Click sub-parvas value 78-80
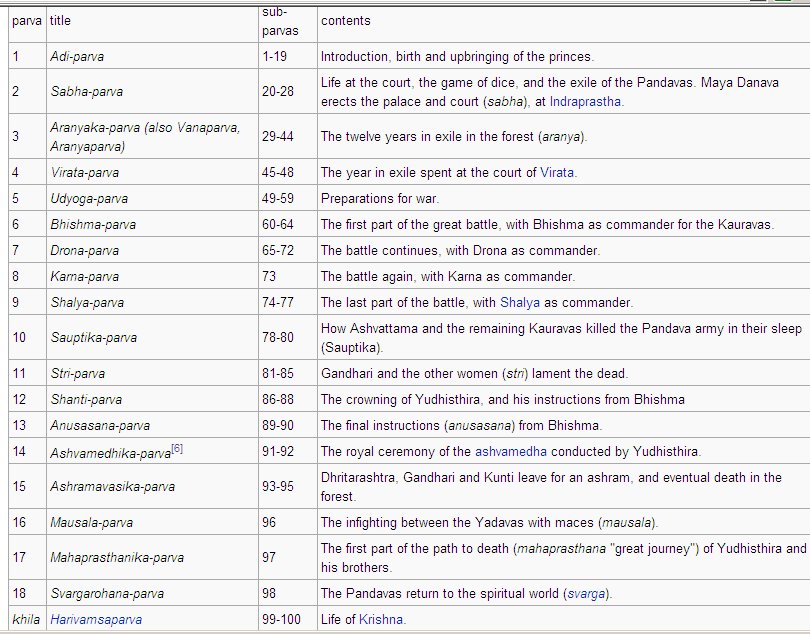 click(277, 337)
